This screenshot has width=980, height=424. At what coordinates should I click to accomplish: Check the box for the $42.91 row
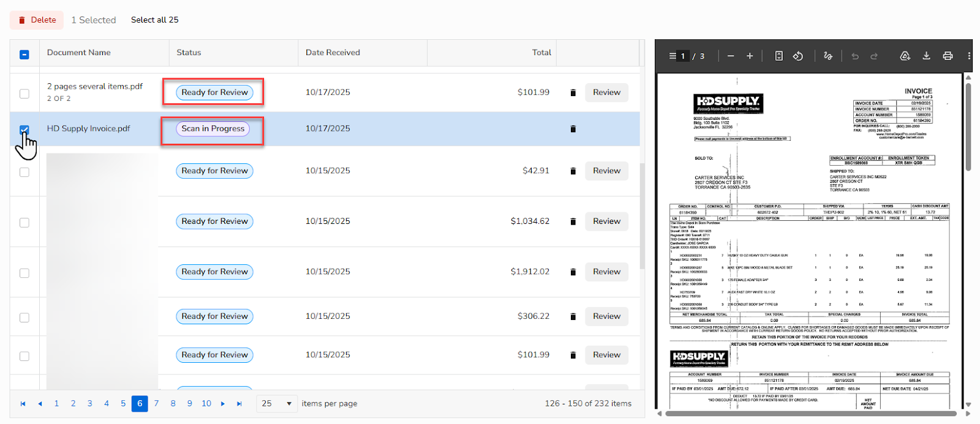[x=24, y=172]
